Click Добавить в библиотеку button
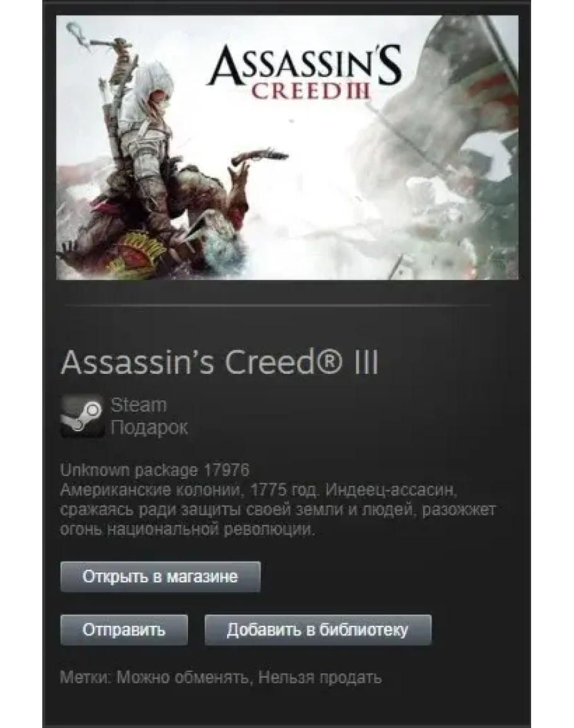The width and height of the screenshot is (574, 728). pos(318,630)
